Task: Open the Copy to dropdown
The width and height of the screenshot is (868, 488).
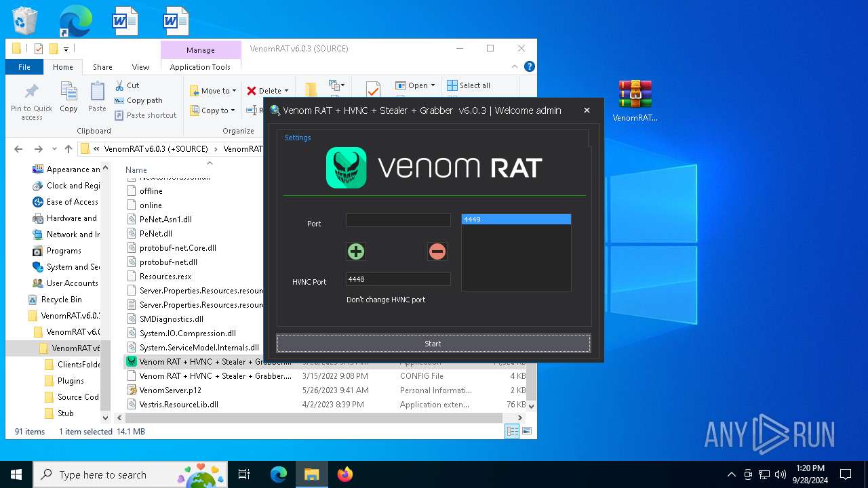Action: (x=213, y=110)
